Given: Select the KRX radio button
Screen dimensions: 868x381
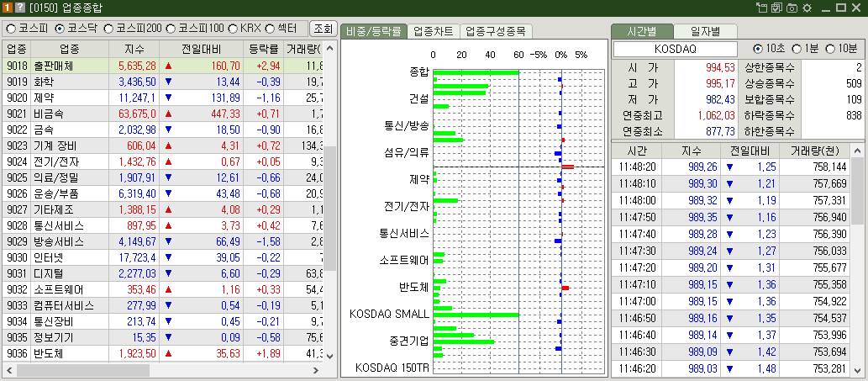Looking at the screenshot, I should 233,29.
